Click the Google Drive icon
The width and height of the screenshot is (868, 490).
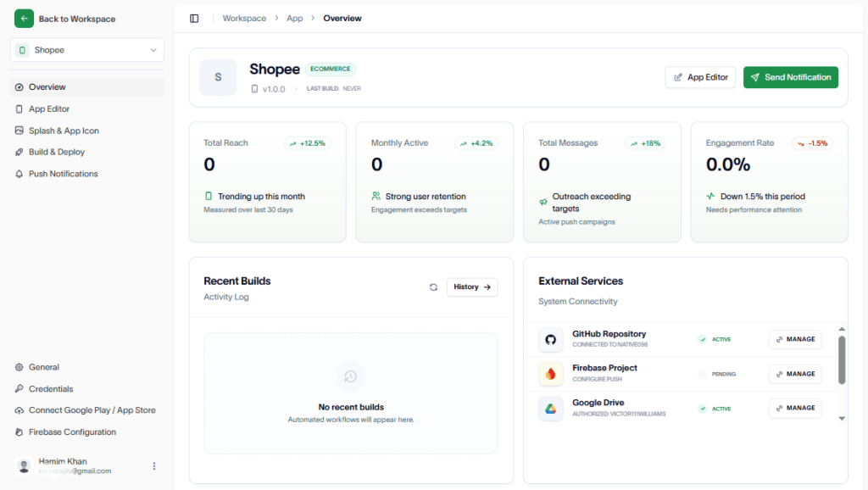click(551, 409)
